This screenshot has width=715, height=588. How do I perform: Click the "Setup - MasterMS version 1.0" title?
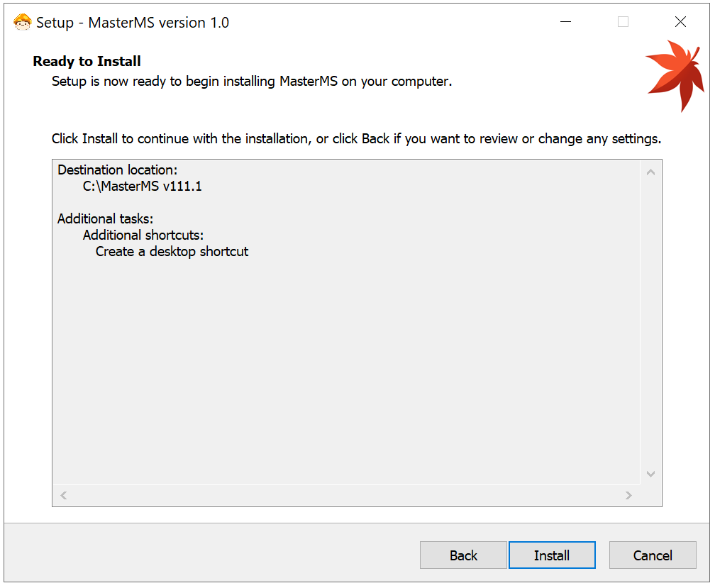133,23
